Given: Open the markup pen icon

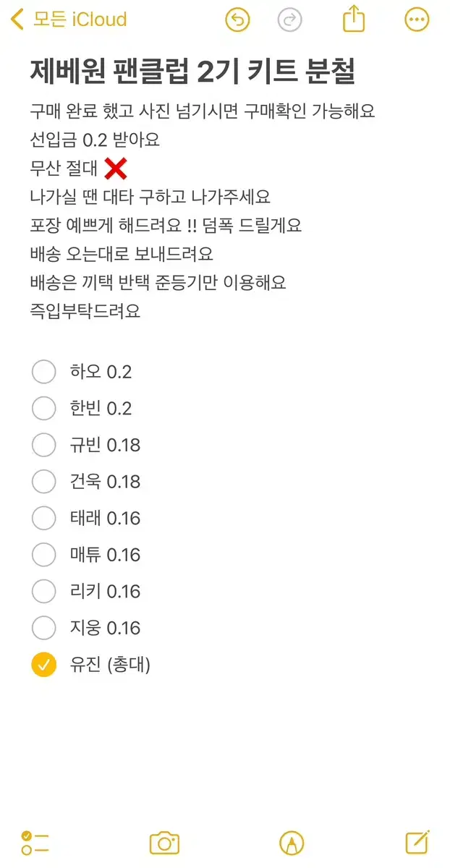Looking at the screenshot, I should click(x=292, y=843).
